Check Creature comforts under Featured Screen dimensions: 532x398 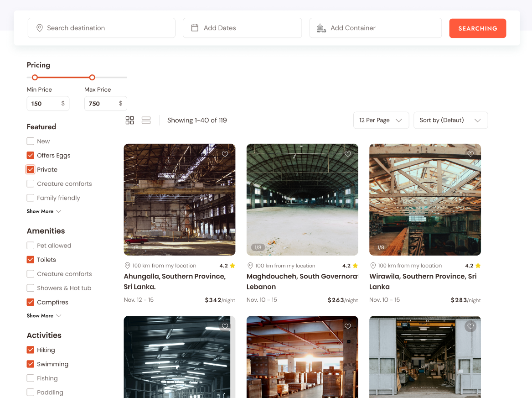click(31, 184)
